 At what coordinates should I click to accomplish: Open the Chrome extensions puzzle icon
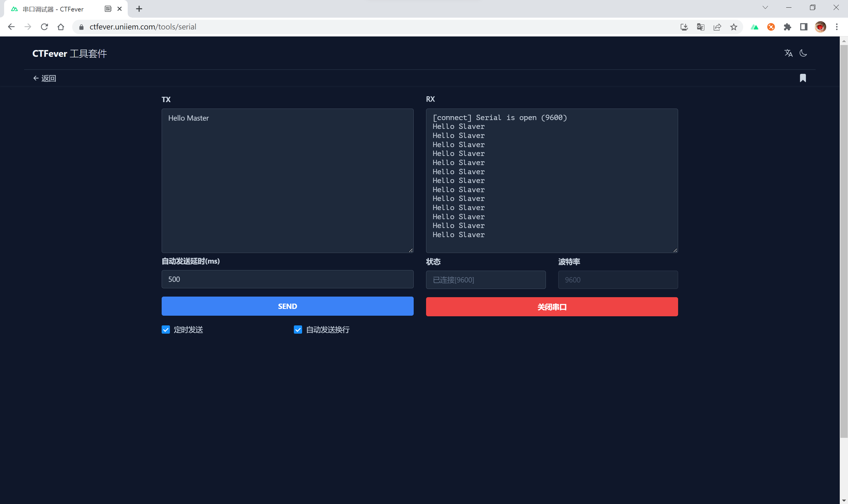[x=788, y=27]
